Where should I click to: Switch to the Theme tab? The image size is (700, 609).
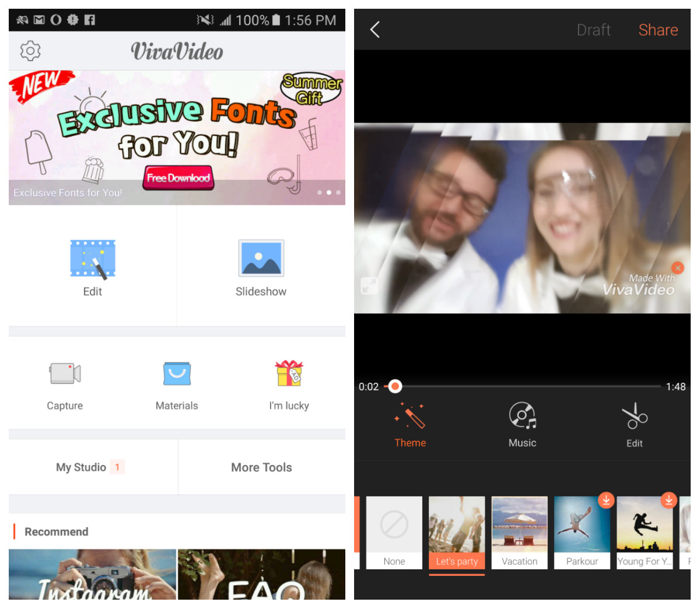[410, 425]
